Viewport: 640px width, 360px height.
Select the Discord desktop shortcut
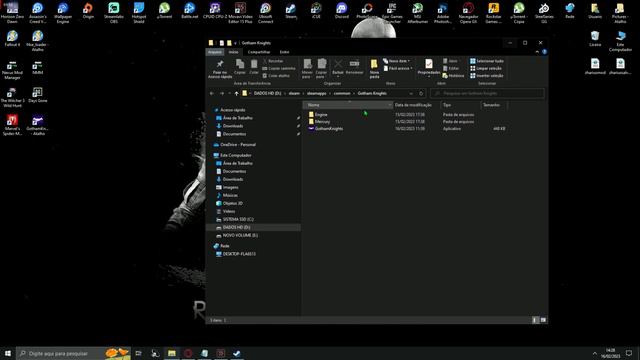[x=341, y=11]
